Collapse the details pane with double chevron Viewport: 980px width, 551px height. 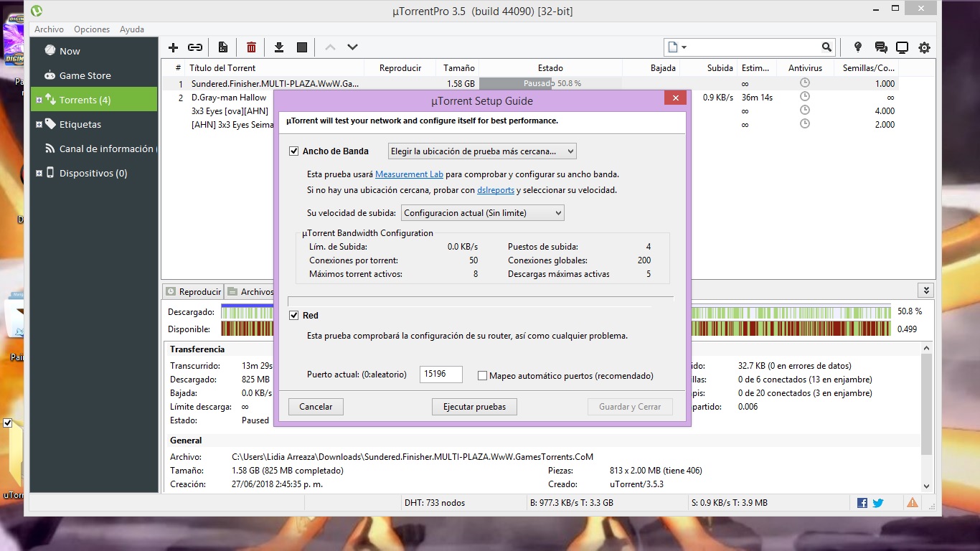[926, 291]
